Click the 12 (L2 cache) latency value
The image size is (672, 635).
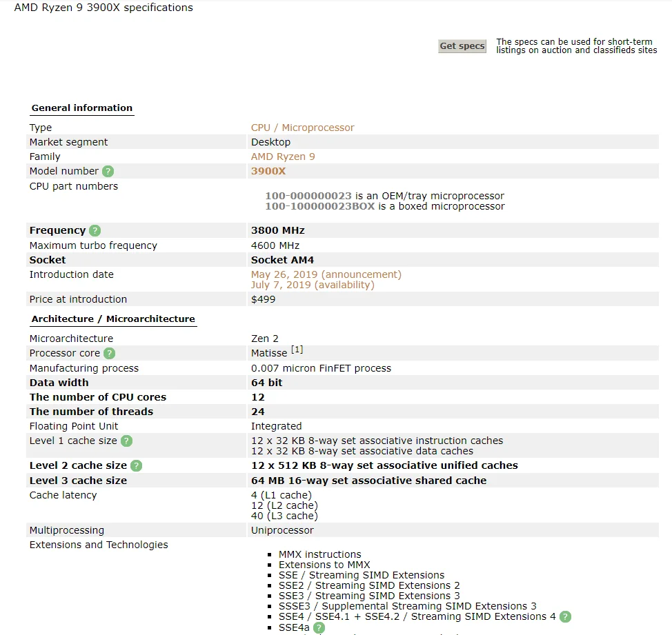pyautogui.click(x=284, y=505)
